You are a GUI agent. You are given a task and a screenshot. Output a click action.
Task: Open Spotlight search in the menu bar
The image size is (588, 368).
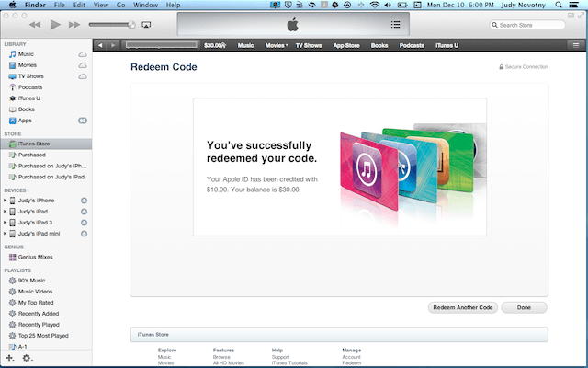coord(559,5)
